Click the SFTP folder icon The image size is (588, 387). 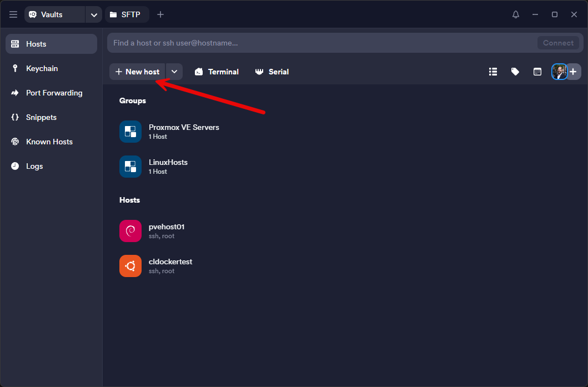point(113,14)
